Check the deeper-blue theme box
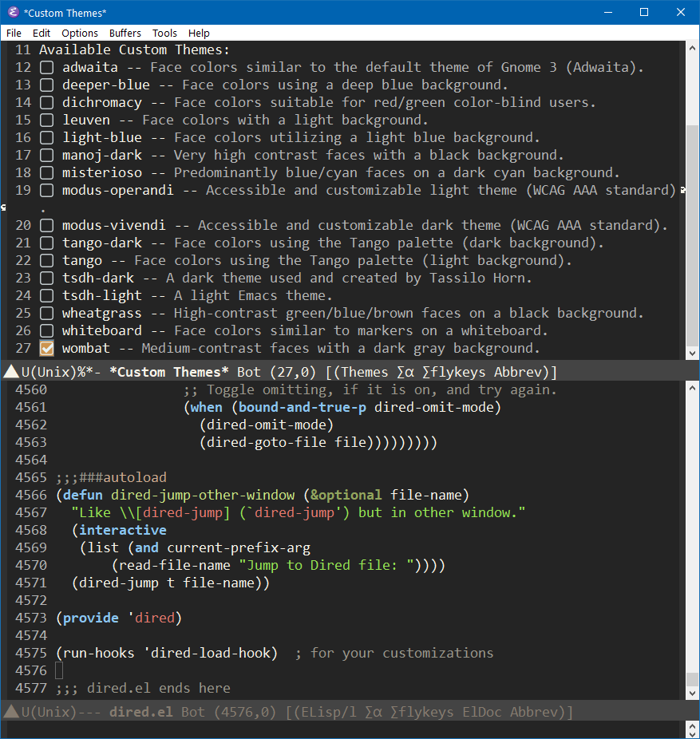700x739 pixels. coord(46,85)
